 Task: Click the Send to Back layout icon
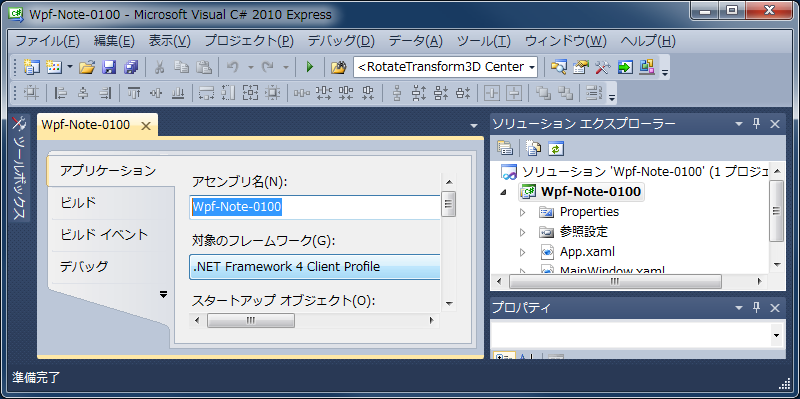[x=565, y=93]
